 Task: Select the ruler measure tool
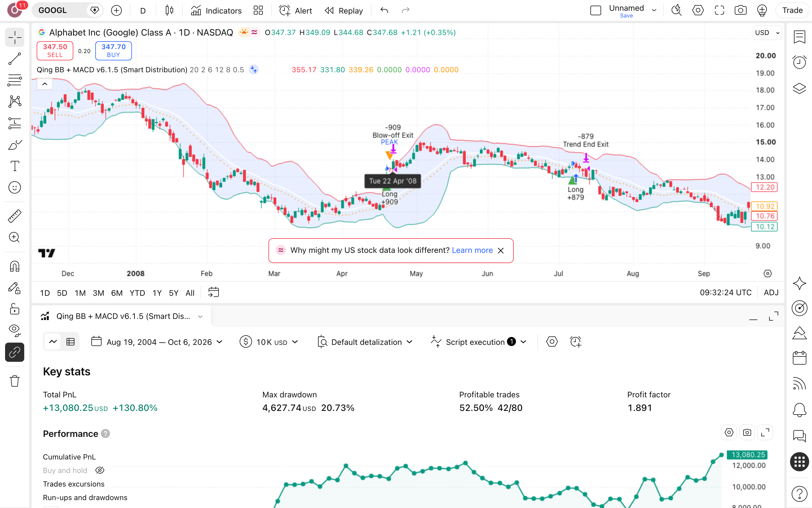[x=14, y=216]
